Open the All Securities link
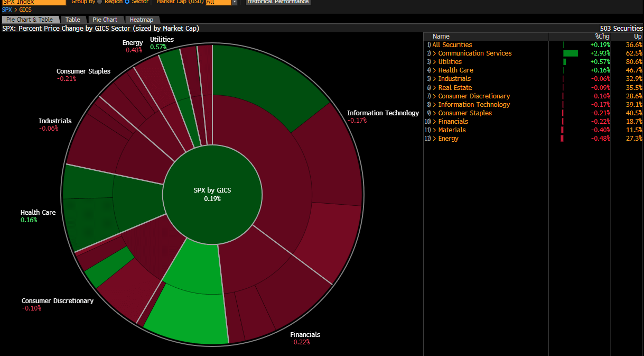Viewport: 644px width, 356px height. pyautogui.click(x=452, y=44)
